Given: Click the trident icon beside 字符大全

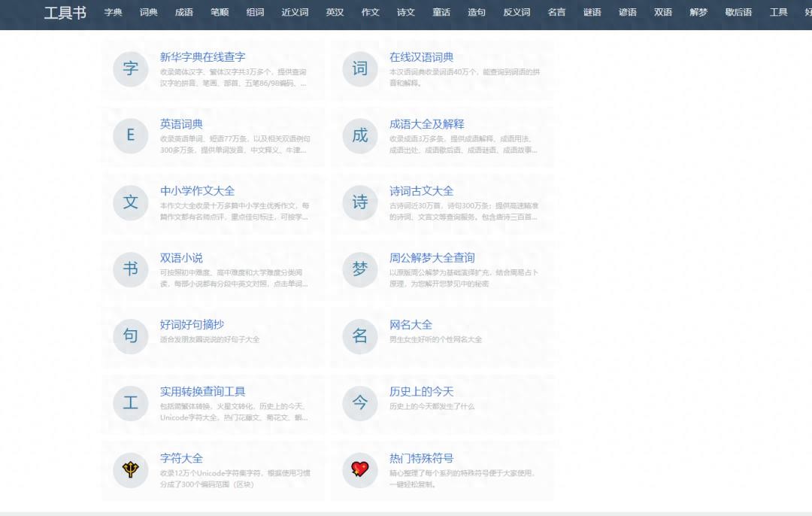Looking at the screenshot, I should coord(130,470).
